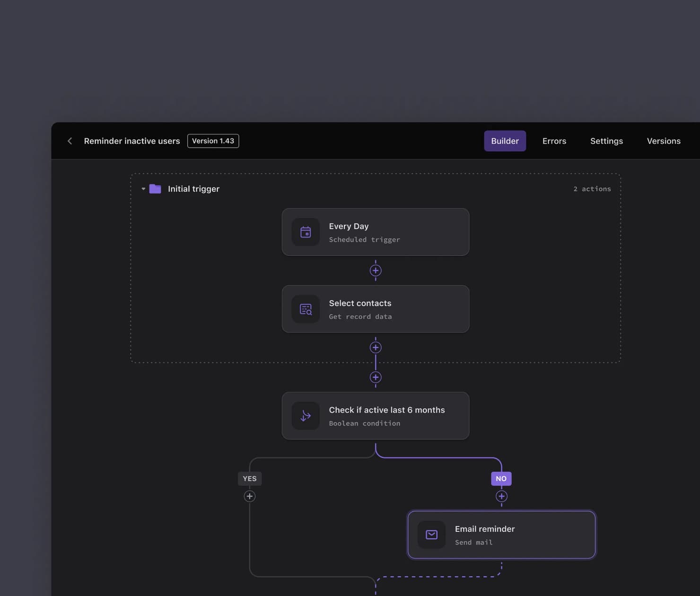Open the Version 1.43 badge

coord(213,141)
